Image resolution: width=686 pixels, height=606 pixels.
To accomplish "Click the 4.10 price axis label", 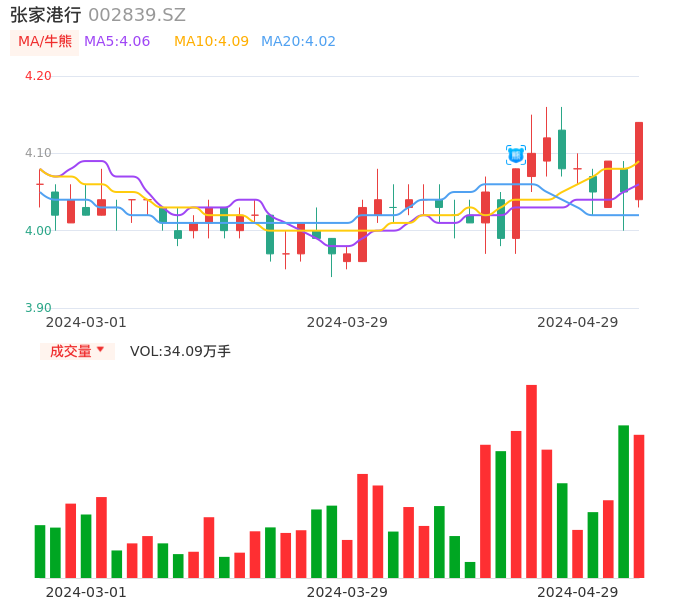I will point(38,153).
